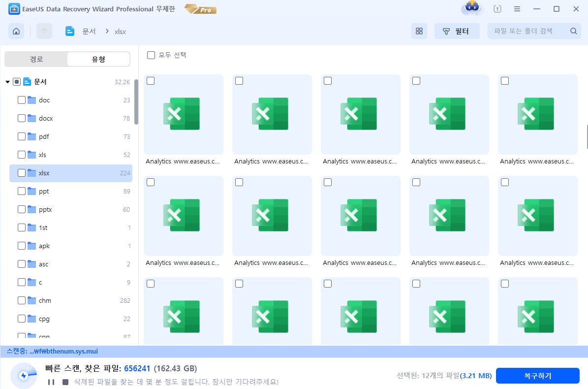This screenshot has height=389, width=588.
Task: Select checkbox of last file in top row
Action: click(505, 81)
